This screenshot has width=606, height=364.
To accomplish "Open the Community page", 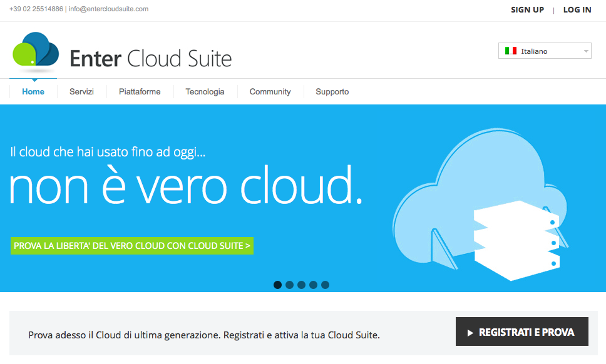I will pos(270,91).
